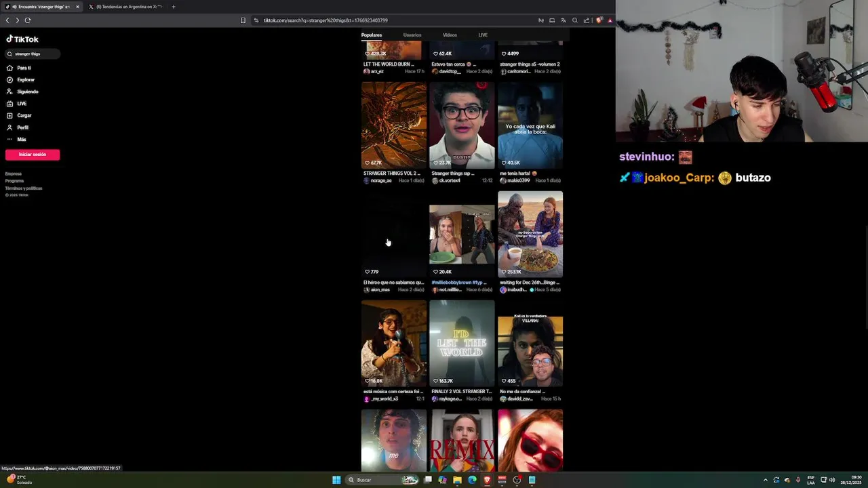Open LIVE in the left sidebar
This screenshot has width=868, height=488.
[17, 104]
